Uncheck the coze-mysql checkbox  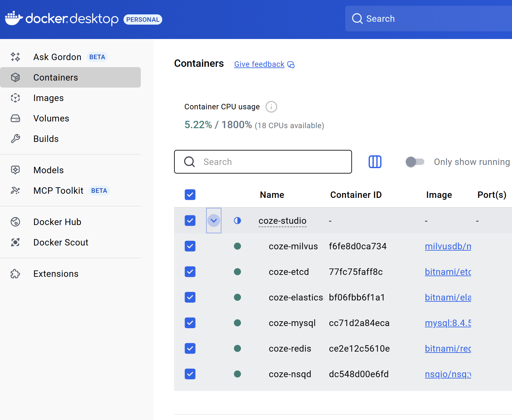190,323
